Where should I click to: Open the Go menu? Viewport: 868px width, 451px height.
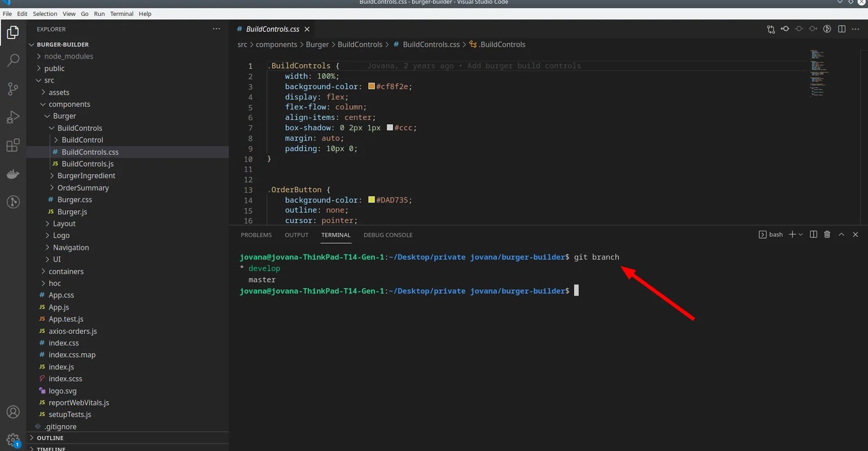coord(85,14)
